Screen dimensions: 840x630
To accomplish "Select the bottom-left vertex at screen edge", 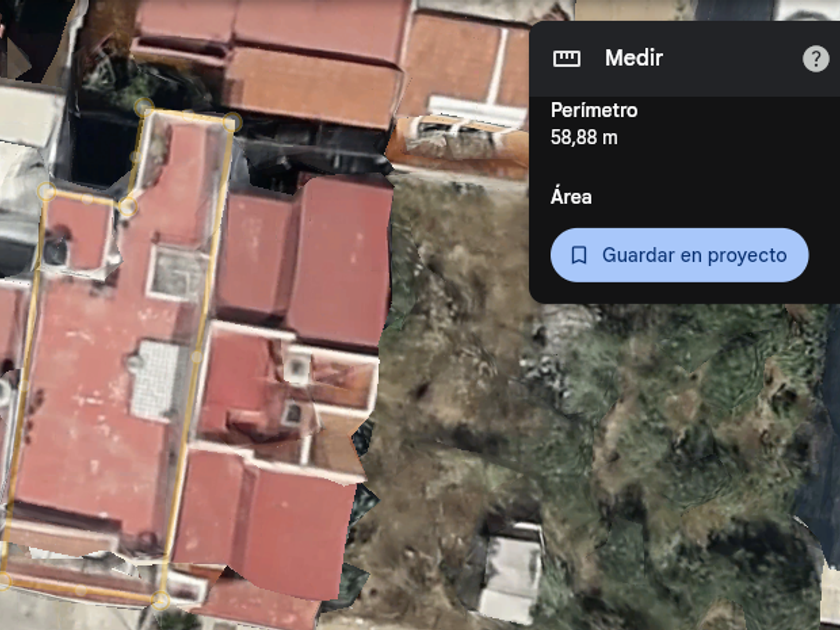I will (3, 580).
